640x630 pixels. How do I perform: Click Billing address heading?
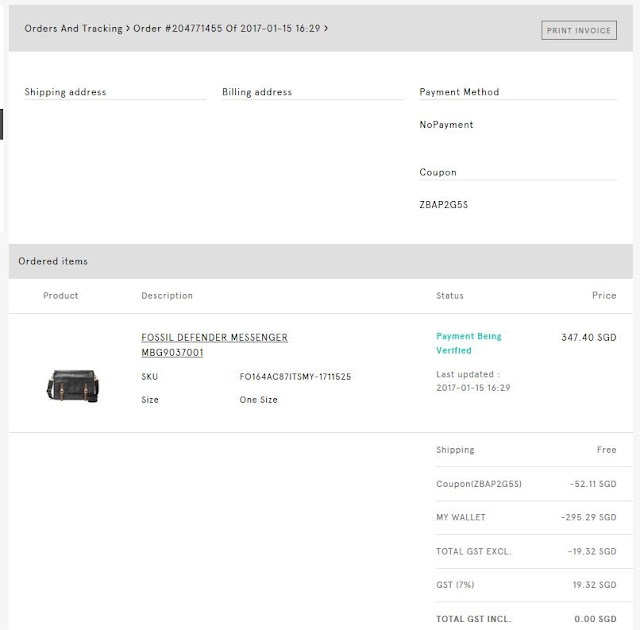tap(257, 92)
